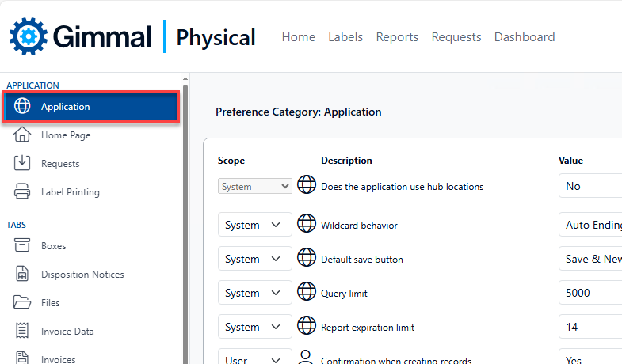Screen dimensions: 622x364
Task: Click the Label Printing printer icon
Action: 22,191
